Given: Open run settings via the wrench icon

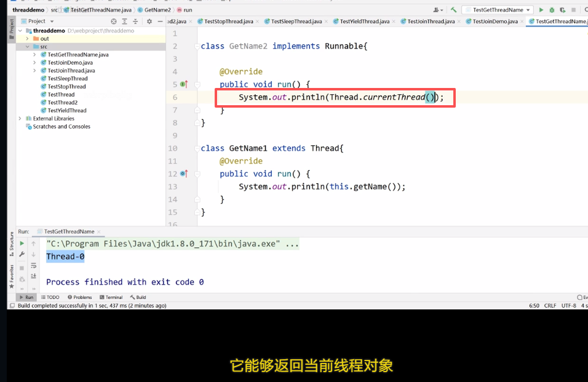Looking at the screenshot, I should click(x=22, y=254).
